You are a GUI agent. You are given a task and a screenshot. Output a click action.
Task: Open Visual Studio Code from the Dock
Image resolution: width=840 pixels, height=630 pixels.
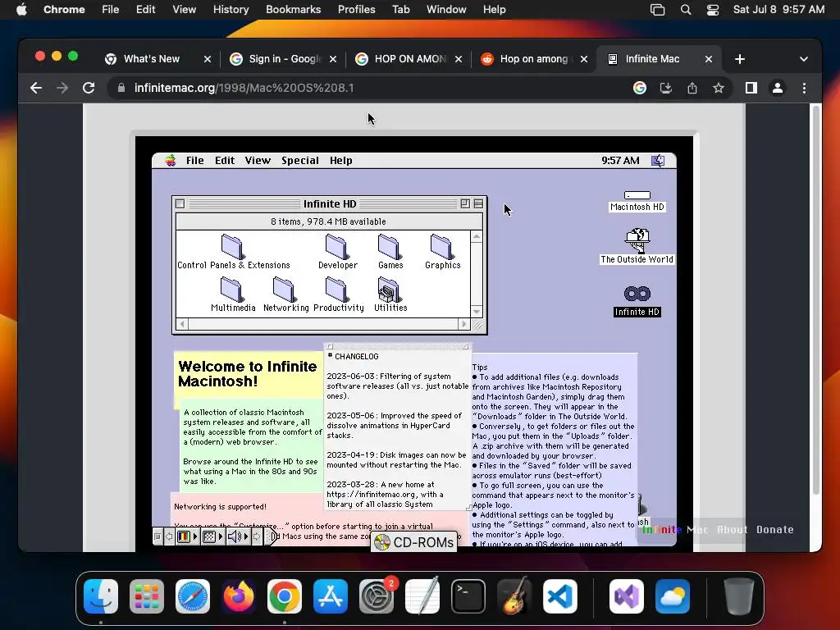point(559,596)
